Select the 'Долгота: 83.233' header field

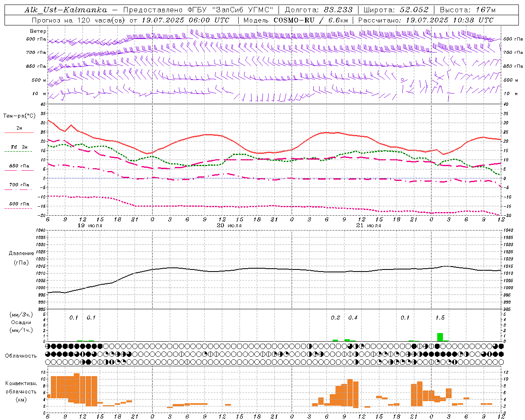tap(319, 10)
